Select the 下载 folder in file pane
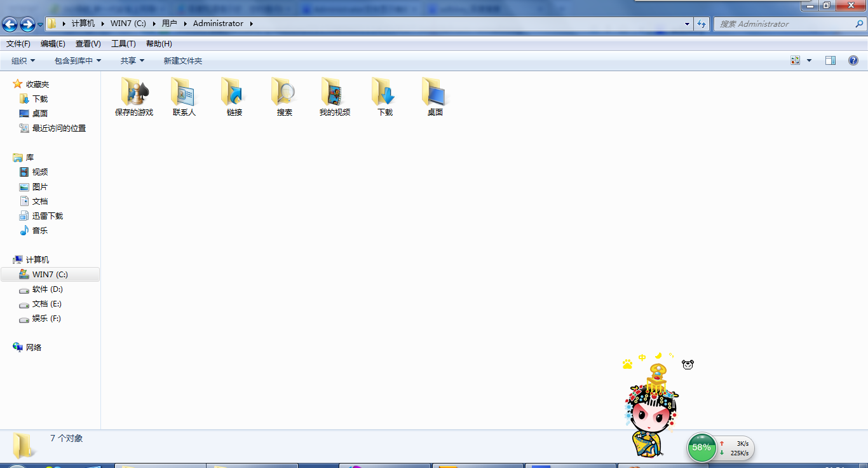This screenshot has height=468, width=868. click(x=385, y=97)
